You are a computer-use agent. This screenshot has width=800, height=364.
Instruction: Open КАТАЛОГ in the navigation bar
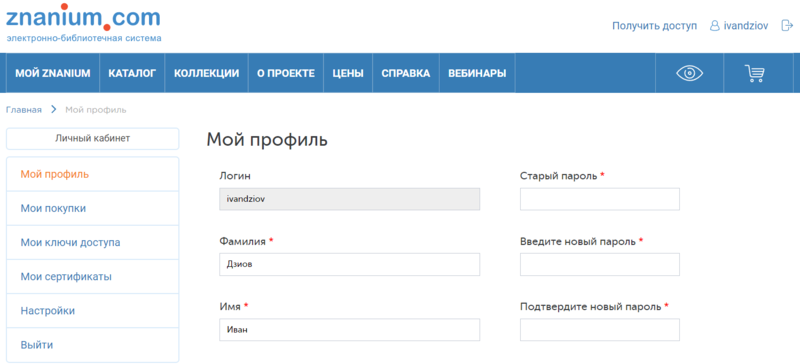[x=132, y=73]
